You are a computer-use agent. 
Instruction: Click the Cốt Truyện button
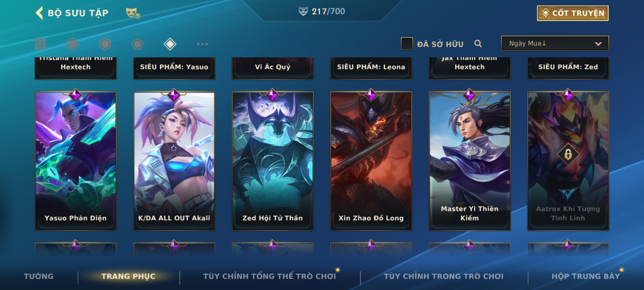coord(573,13)
